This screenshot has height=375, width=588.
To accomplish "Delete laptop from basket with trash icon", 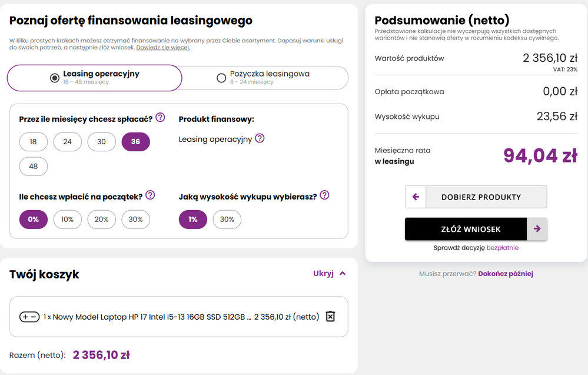I will [x=330, y=317].
